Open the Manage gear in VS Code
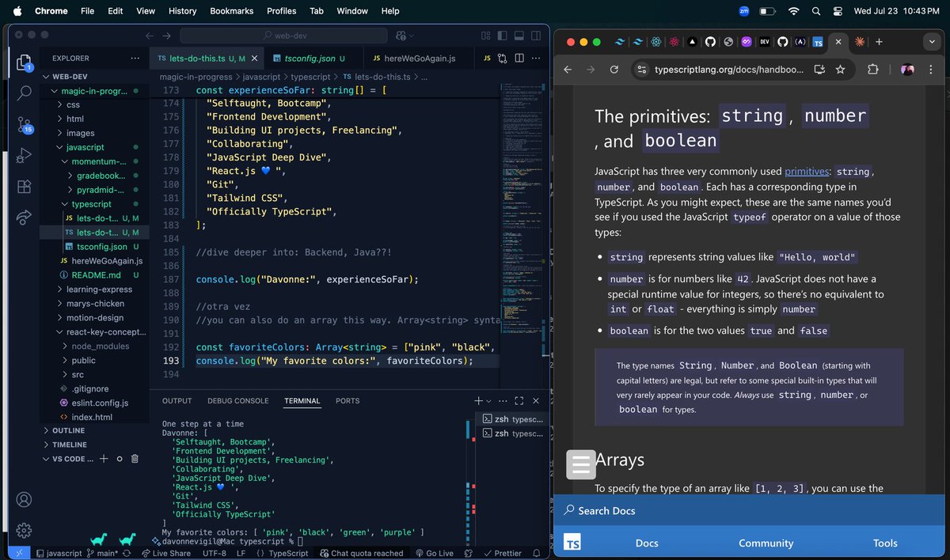Viewport: 950px width, 560px height. pos(25,530)
